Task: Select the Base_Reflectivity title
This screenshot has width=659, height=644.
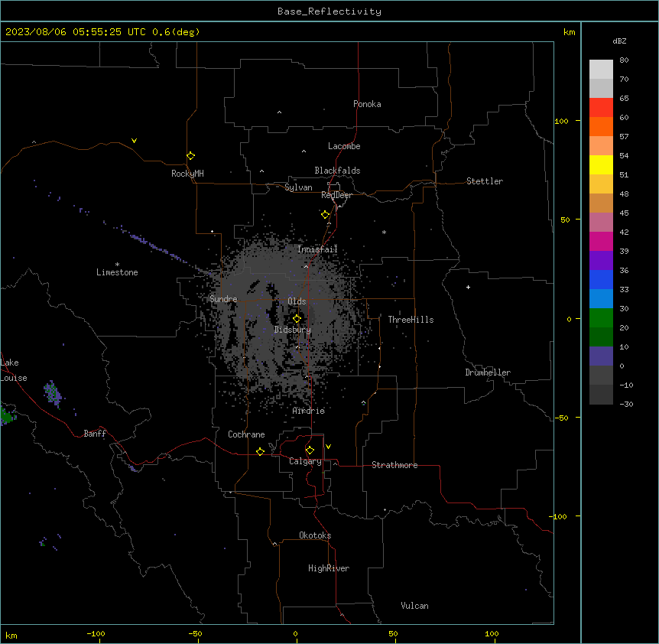Action: [x=329, y=11]
